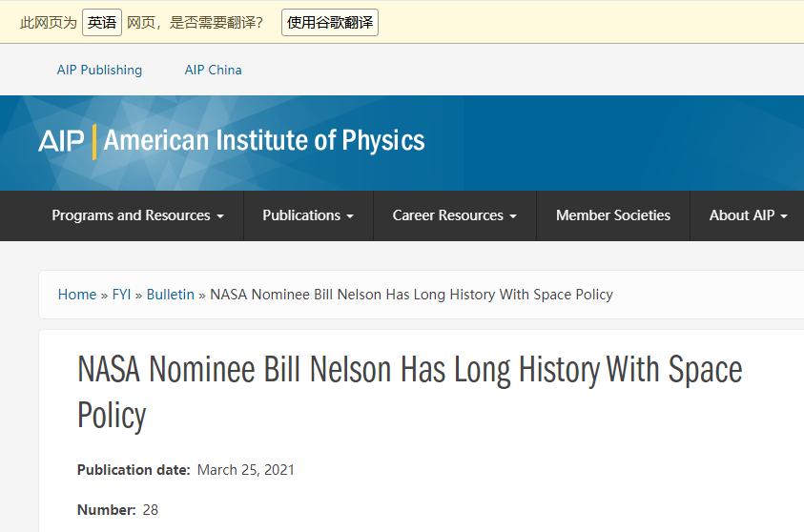Open the AIP China link
The image size is (804, 532).
point(213,70)
